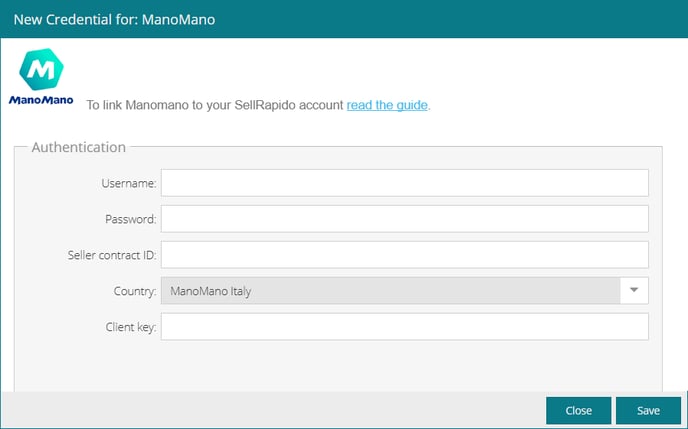Image resolution: width=688 pixels, height=429 pixels.
Task: Save the new ManoMano credential
Action: click(648, 410)
